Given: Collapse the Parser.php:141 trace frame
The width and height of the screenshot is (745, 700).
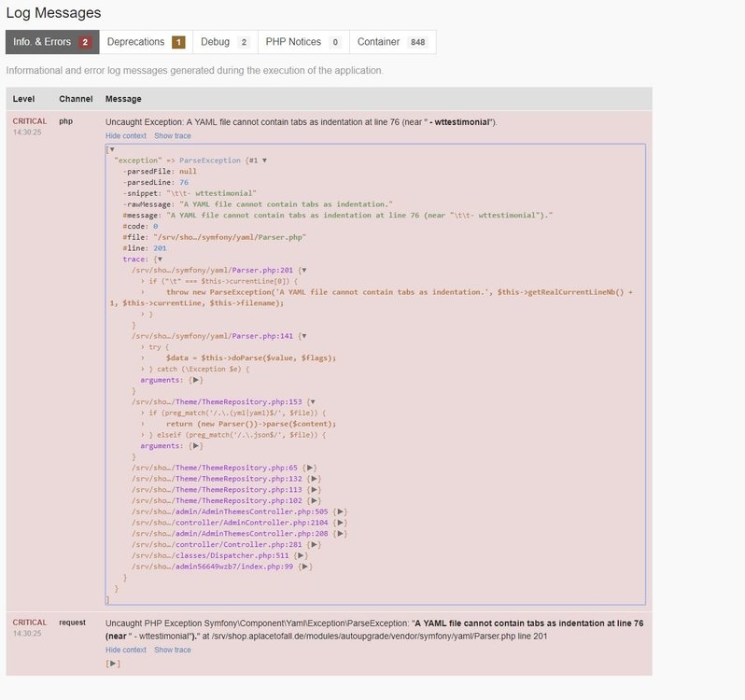Looking at the screenshot, I should click(x=304, y=336).
